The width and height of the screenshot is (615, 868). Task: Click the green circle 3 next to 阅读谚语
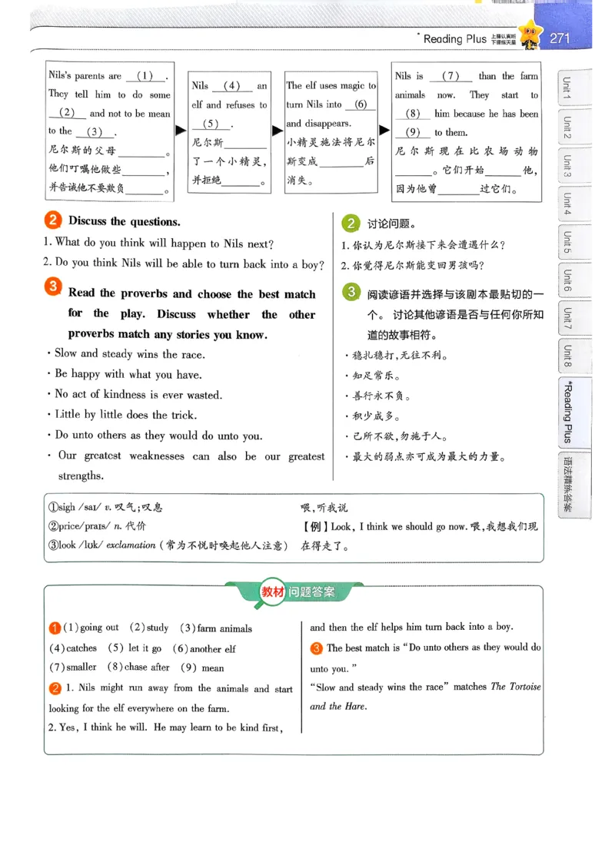(x=351, y=290)
